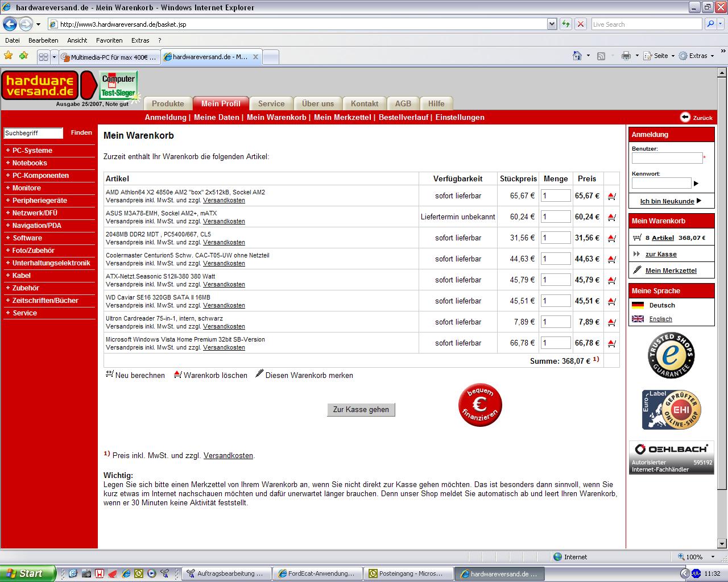Open the zoom level 100% control
This screenshot has height=582, width=728.
click(x=695, y=557)
